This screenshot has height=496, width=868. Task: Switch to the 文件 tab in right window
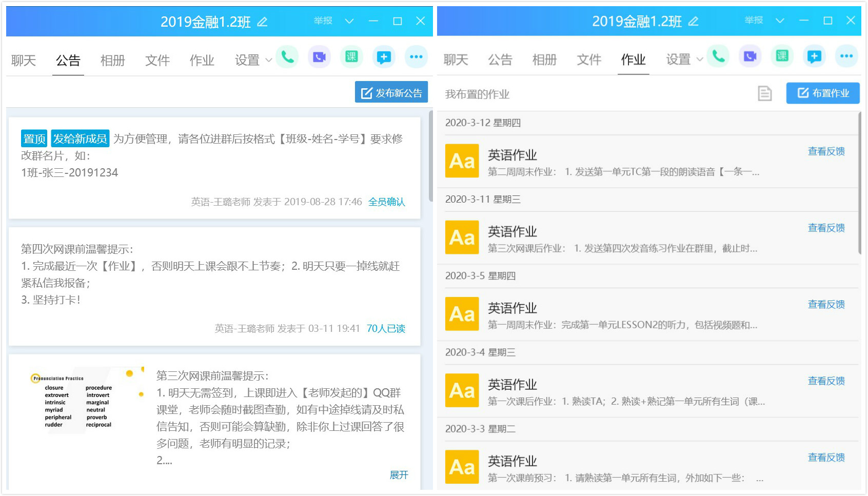coord(589,59)
